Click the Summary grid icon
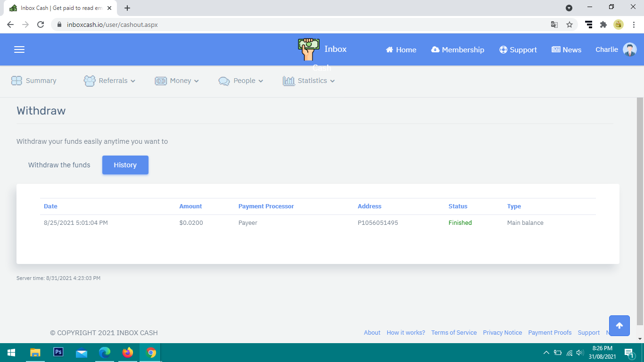The width and height of the screenshot is (644, 362). point(17,81)
